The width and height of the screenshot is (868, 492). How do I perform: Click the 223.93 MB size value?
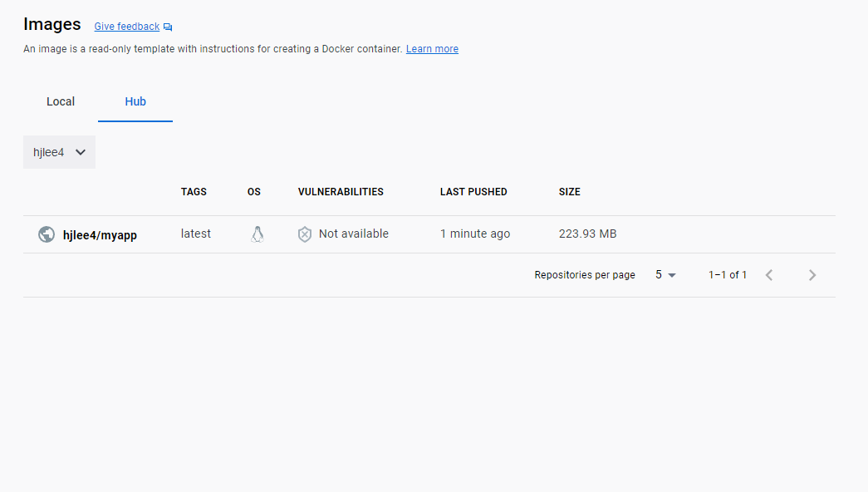[x=587, y=234]
